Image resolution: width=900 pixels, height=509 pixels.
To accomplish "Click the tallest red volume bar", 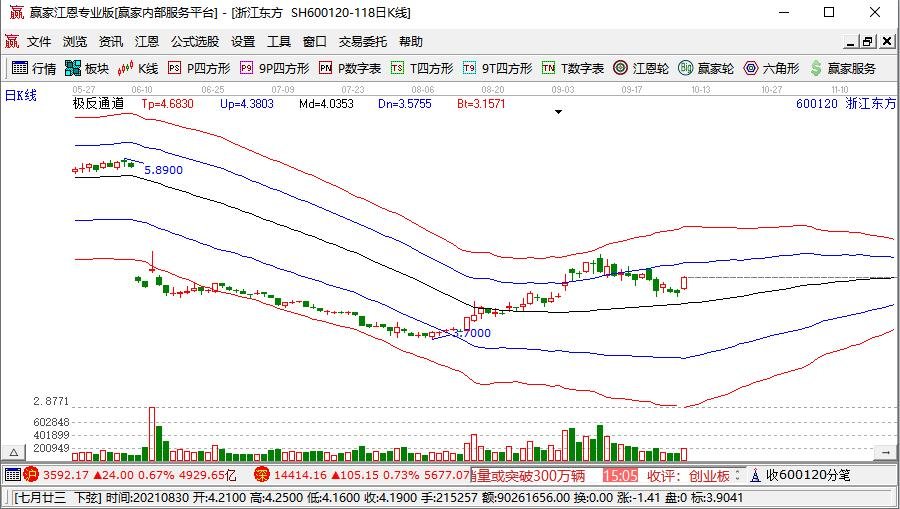I will [152, 434].
